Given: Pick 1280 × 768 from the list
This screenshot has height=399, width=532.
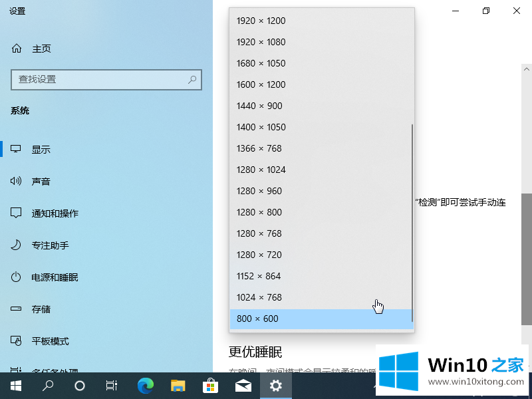Looking at the screenshot, I should (321, 234).
